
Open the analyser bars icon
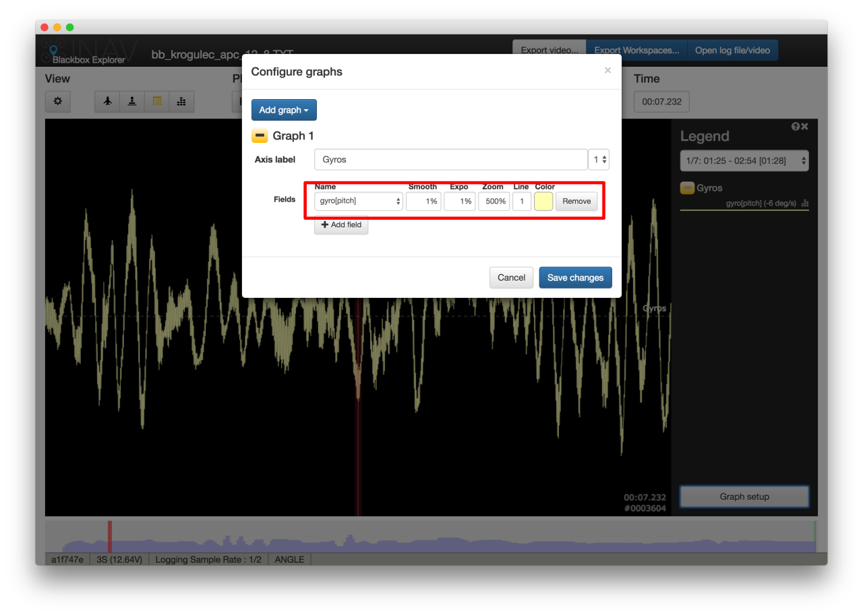pos(181,101)
